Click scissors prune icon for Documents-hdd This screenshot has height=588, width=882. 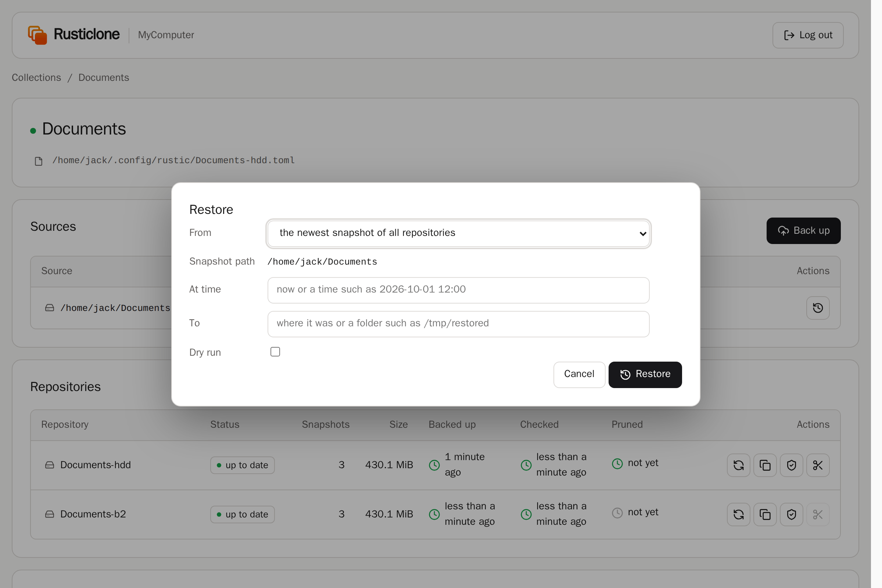[x=817, y=465]
